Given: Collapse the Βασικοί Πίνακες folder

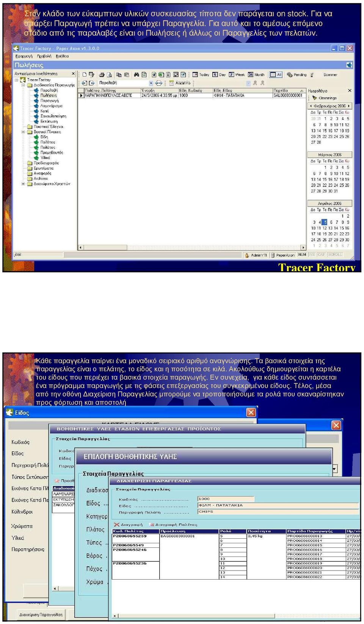Looking at the screenshot, I should click(23, 132).
